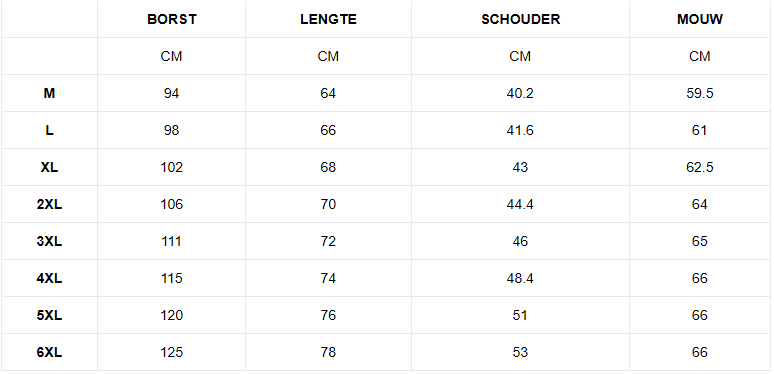The width and height of the screenshot is (774, 374).
Task: Click the schouder value 48.4
Action: 520,278
